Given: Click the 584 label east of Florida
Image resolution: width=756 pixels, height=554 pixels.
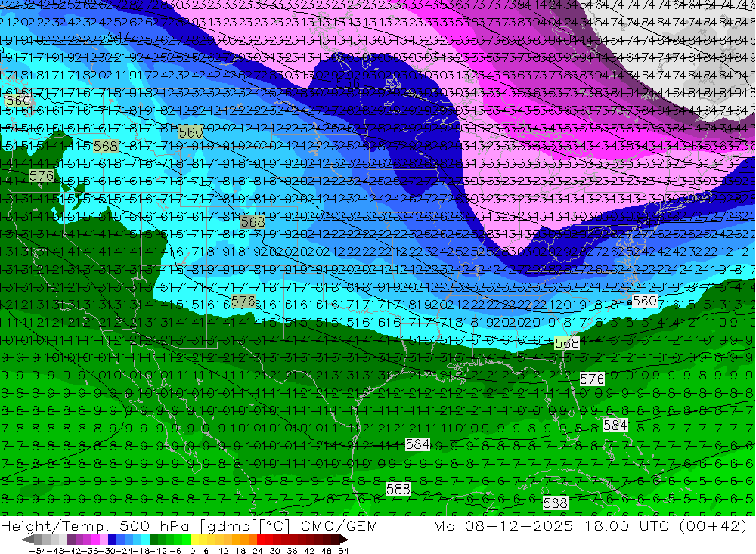Looking at the screenshot, I should coord(615,426).
